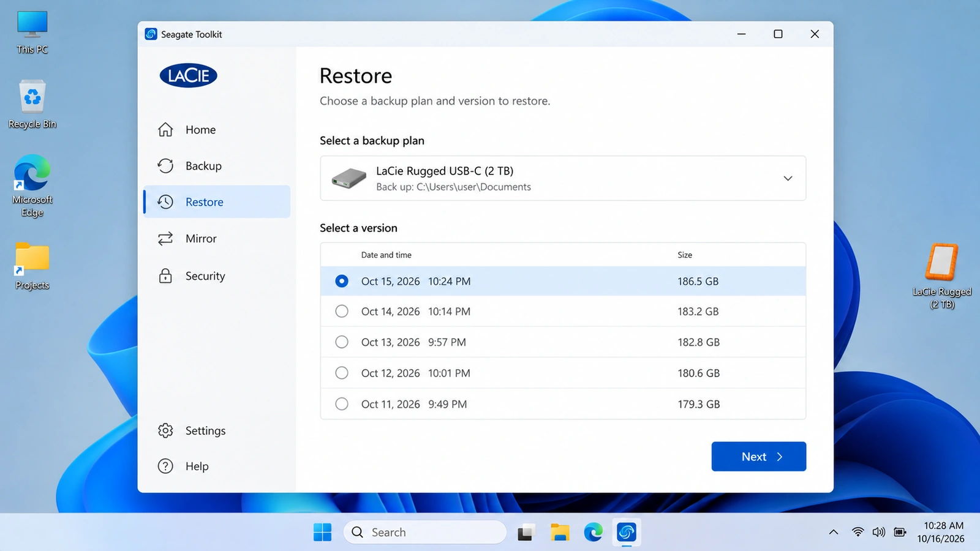Screen dimensions: 980x551
Task: Click the LaCie logo in the sidebar
Action: tap(189, 75)
